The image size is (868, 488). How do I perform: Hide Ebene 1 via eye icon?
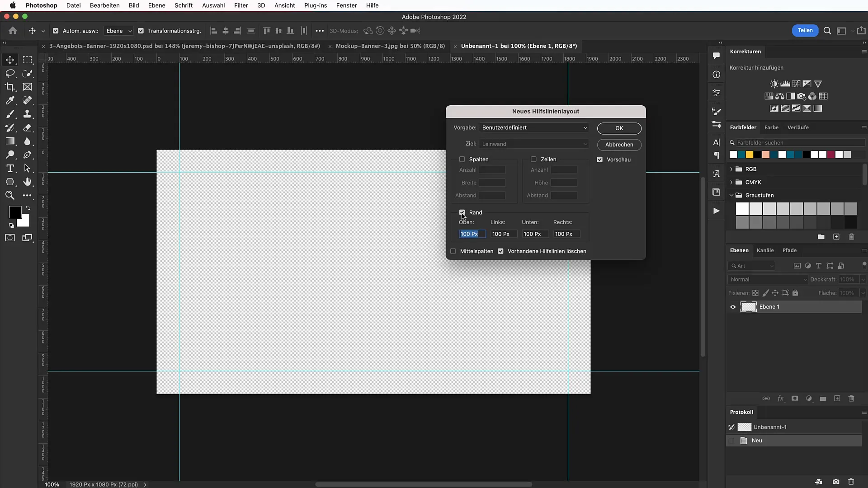(x=733, y=307)
